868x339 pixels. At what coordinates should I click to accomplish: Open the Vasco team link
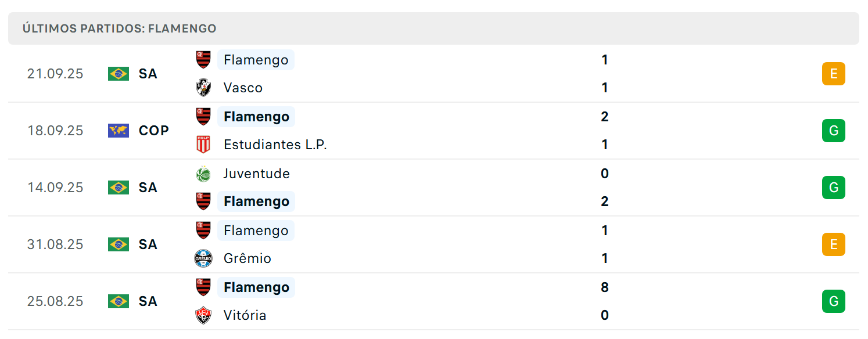[243, 88]
